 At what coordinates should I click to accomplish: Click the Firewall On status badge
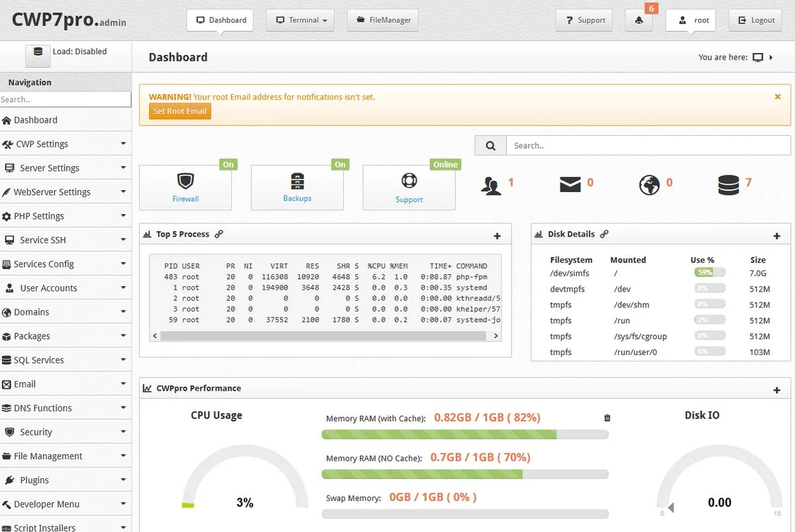pos(229,164)
